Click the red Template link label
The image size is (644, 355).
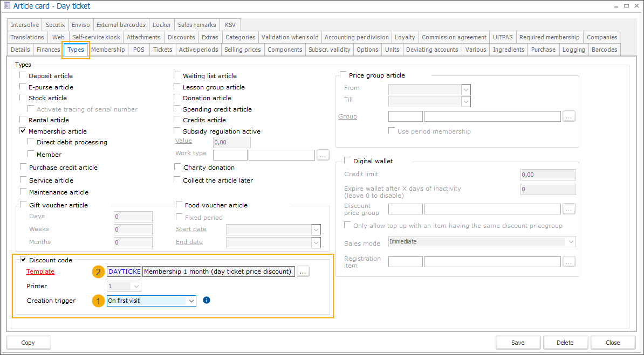(x=40, y=272)
